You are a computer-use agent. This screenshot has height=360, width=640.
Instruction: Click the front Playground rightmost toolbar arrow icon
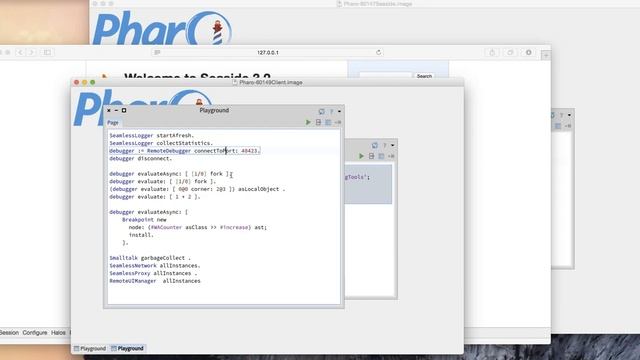tap(338, 122)
